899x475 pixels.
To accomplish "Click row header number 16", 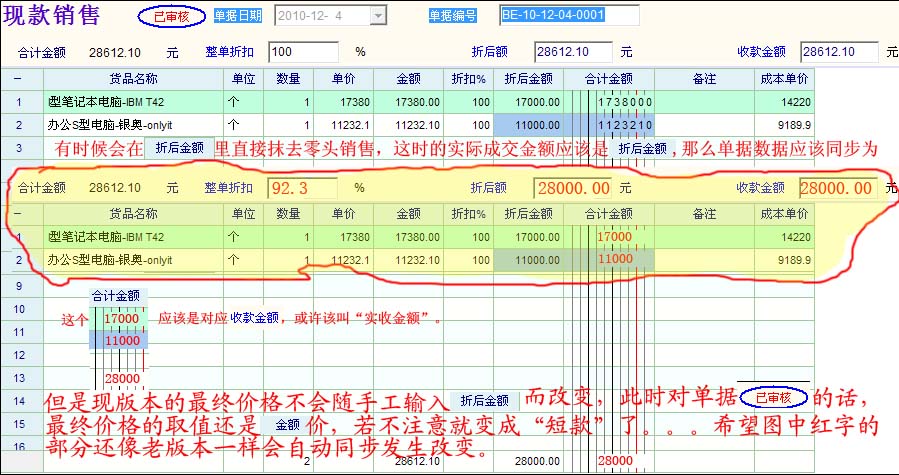I will click(18, 447).
